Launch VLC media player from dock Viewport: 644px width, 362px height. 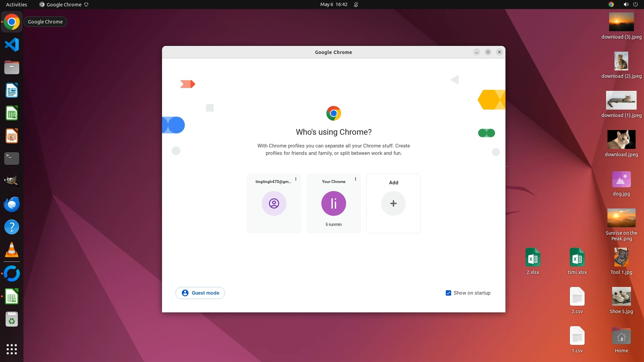click(12, 250)
